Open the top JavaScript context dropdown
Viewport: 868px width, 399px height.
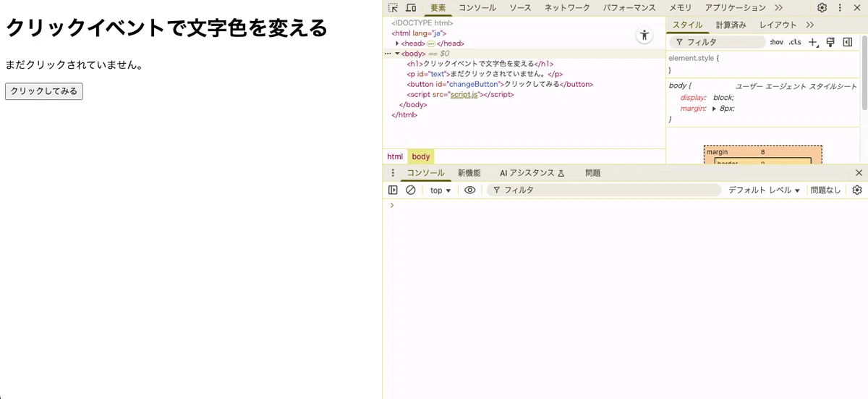(x=441, y=190)
